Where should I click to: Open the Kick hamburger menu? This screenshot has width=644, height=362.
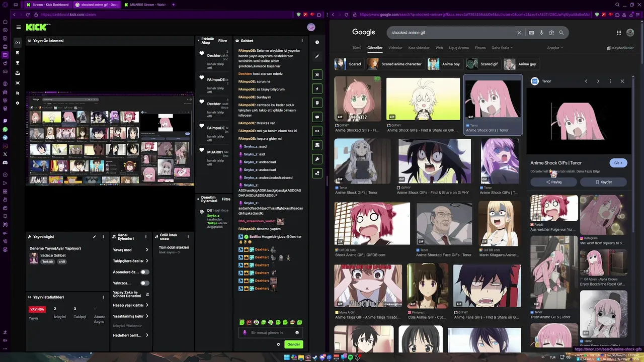point(19,27)
